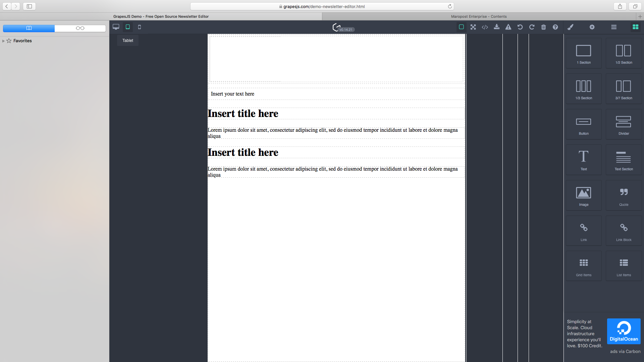Toggle fullscreen mode

coord(473,27)
